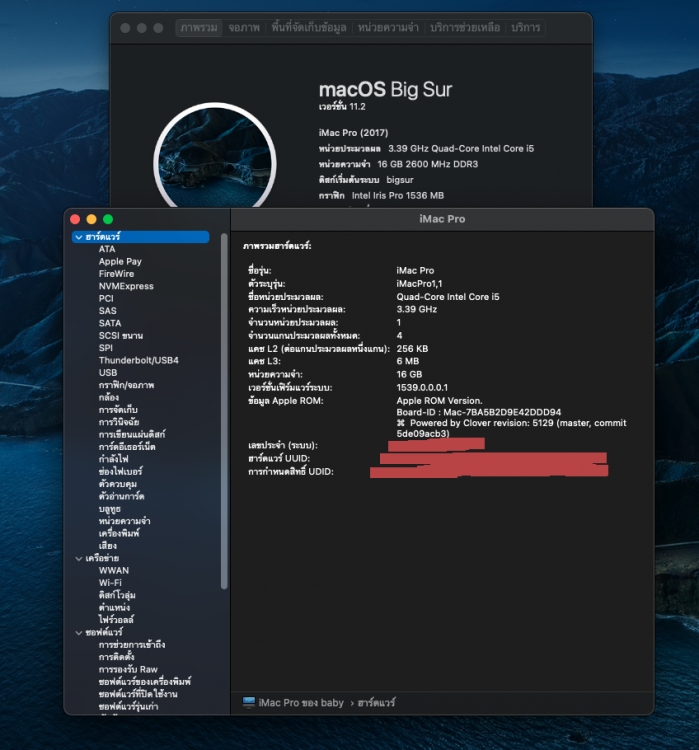Select Apple Pay in sidebar
Viewport: 699px width, 750px height.
pyautogui.click(x=120, y=262)
